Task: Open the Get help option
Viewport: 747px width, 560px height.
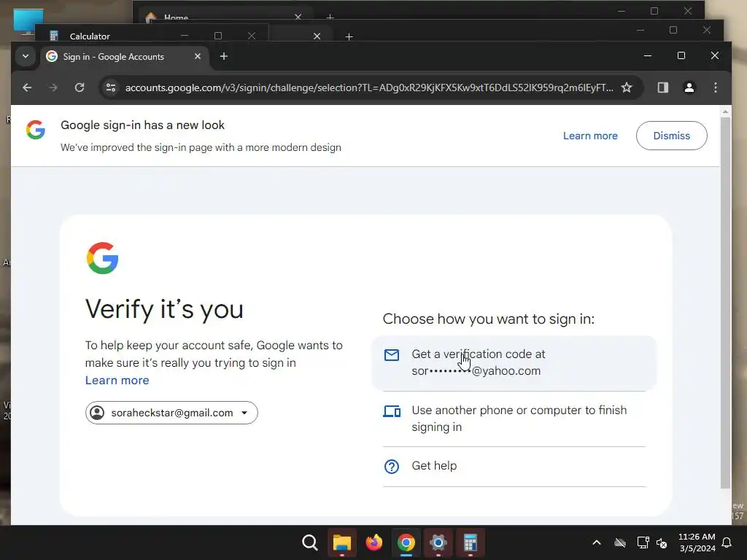Action: [x=514, y=466]
